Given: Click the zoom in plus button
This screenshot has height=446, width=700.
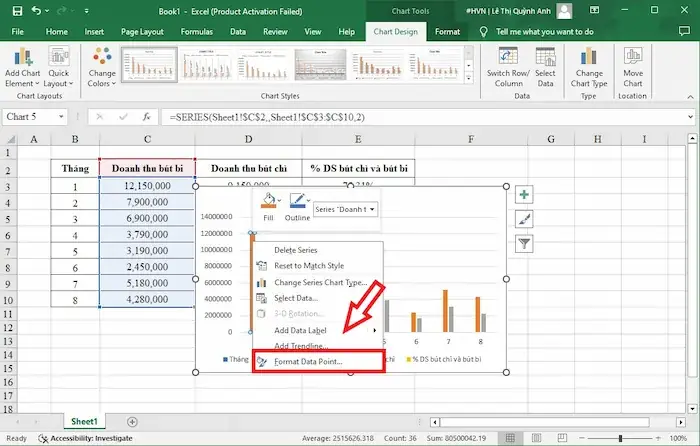Looking at the screenshot, I should pos(659,438).
